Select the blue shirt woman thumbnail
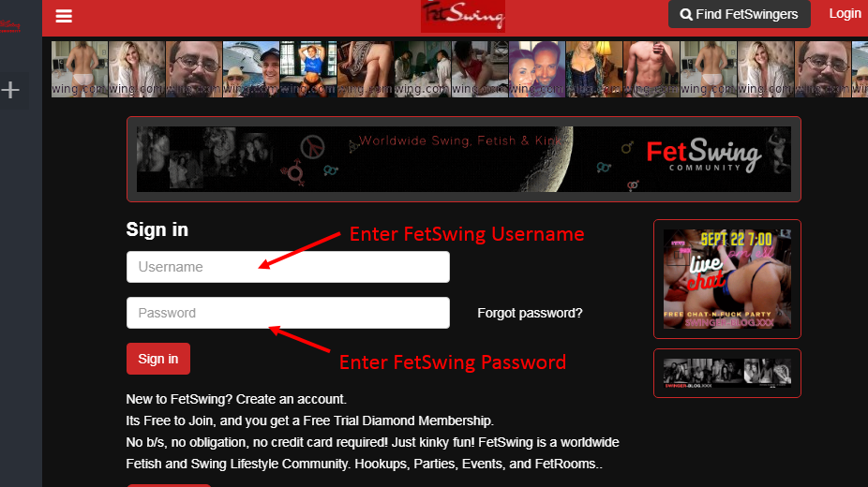 308,69
